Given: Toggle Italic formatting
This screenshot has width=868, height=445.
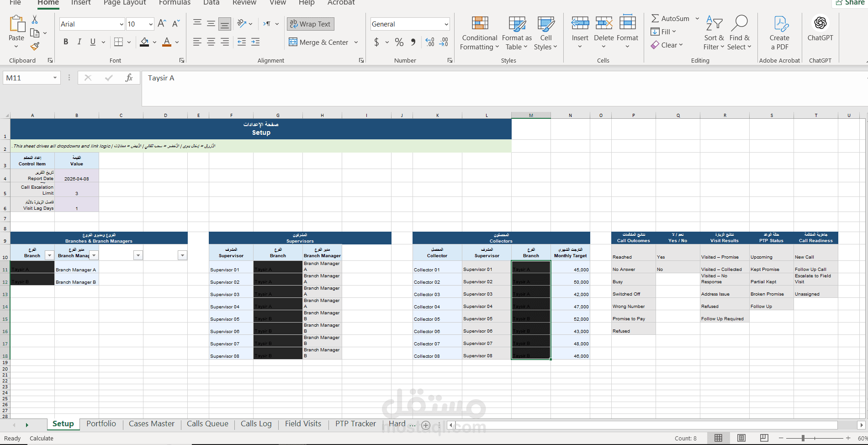Looking at the screenshot, I should tap(79, 42).
